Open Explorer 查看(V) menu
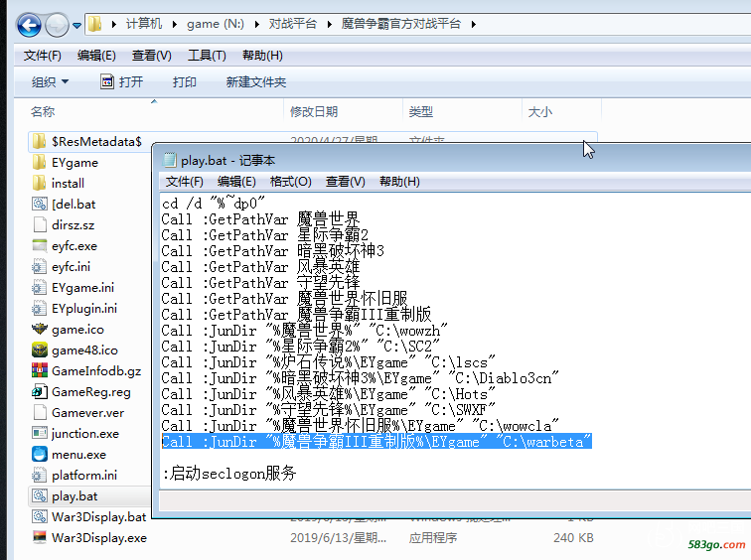This screenshot has width=751, height=560. (151, 56)
